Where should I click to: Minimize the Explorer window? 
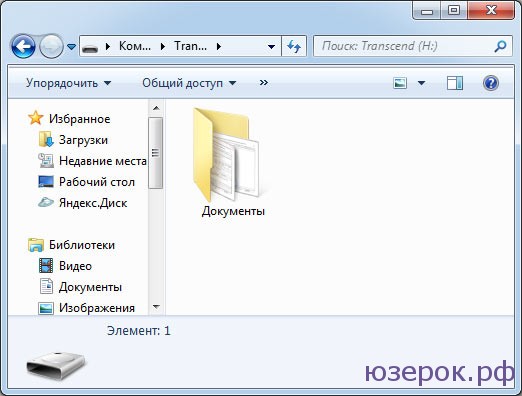point(427,11)
